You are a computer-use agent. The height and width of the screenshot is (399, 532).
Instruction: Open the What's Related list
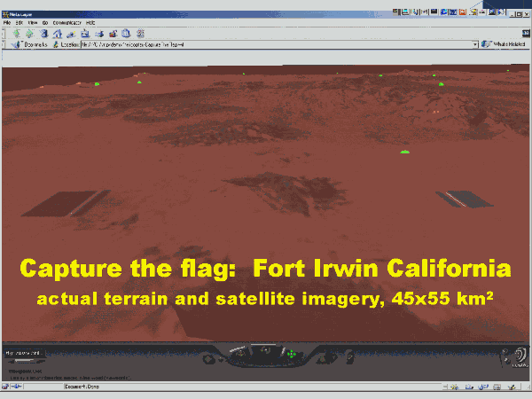504,43
